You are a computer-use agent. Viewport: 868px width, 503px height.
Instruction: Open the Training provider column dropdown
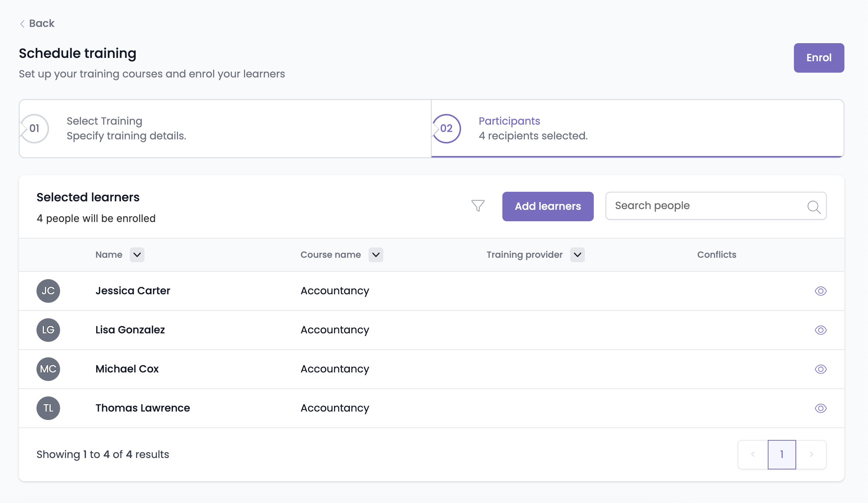click(578, 255)
